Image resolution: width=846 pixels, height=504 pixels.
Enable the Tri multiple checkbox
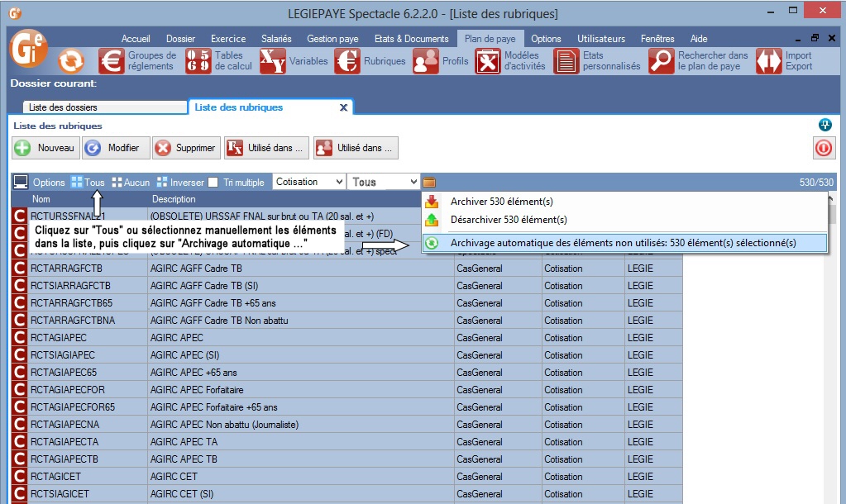tap(213, 183)
